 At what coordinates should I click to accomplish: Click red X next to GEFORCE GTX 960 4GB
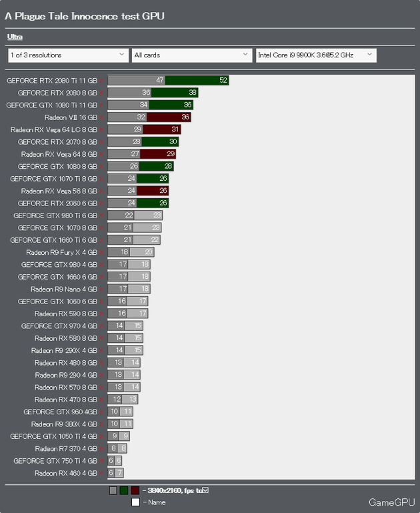click(x=101, y=412)
